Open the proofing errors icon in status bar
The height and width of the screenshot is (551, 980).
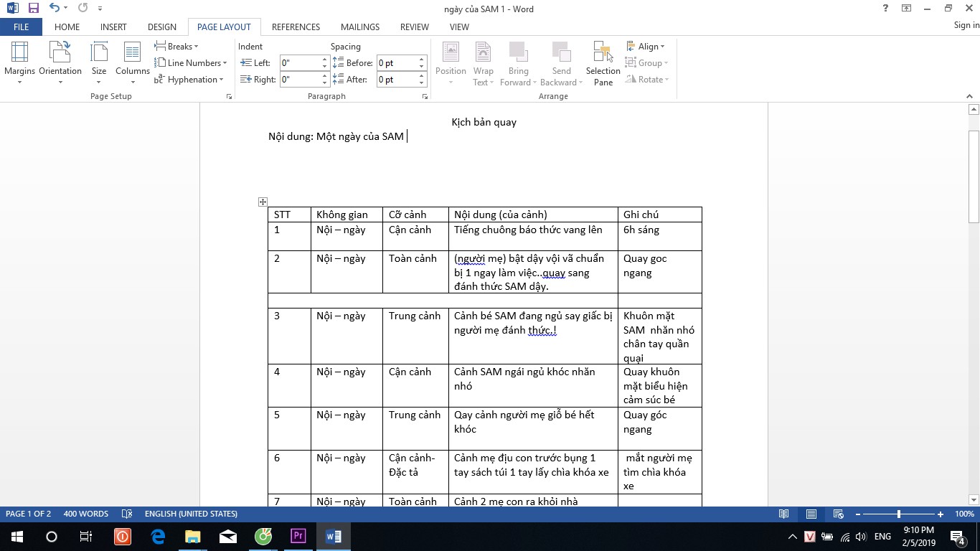pos(127,514)
